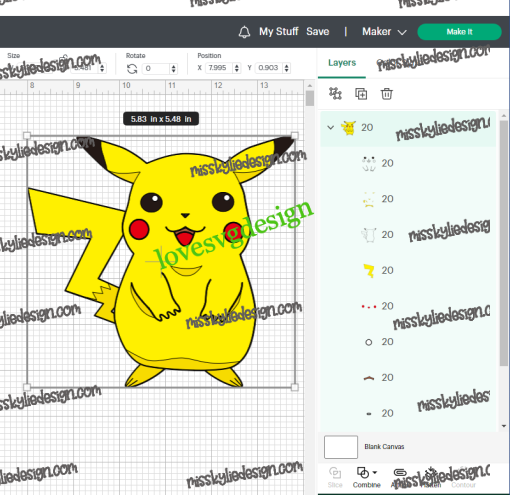This screenshot has width=510, height=495.
Task: Click the Blank Canvas swatch
Action: click(x=341, y=447)
